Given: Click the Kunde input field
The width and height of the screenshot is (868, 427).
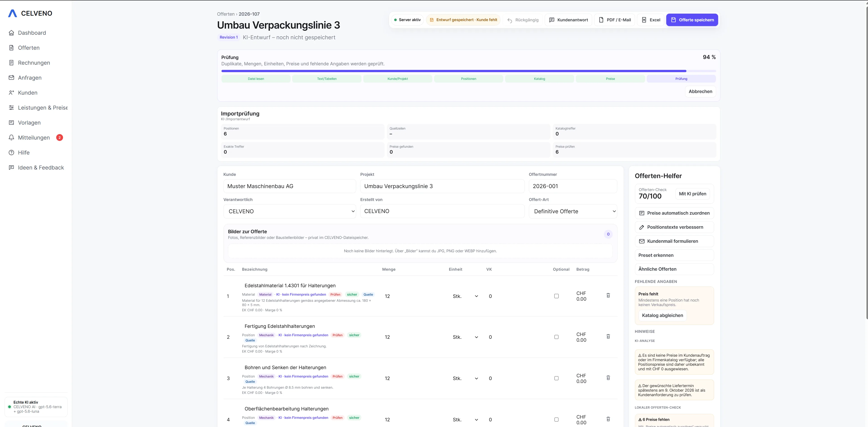Looking at the screenshot, I should click(x=290, y=186).
